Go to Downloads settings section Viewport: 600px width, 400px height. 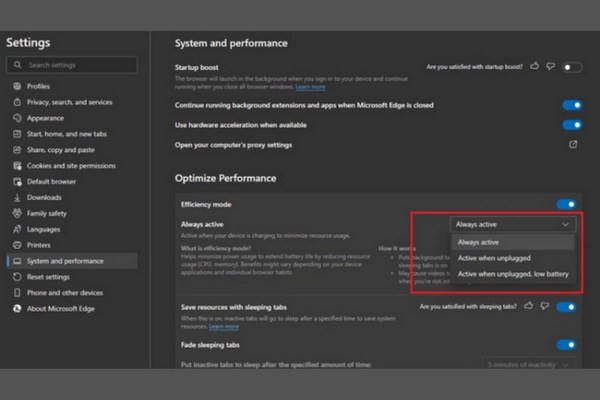[44, 197]
